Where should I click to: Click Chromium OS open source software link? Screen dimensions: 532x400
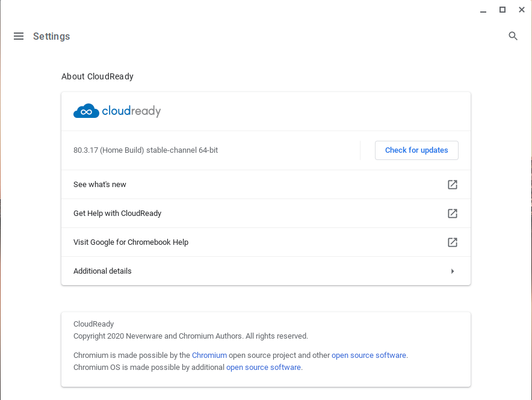pyautogui.click(x=264, y=368)
